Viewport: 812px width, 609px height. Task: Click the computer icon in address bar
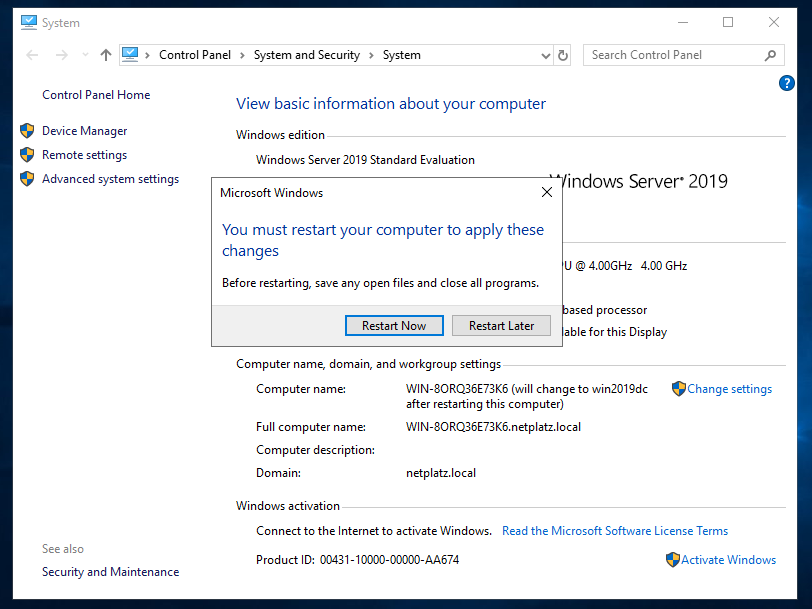coord(130,54)
